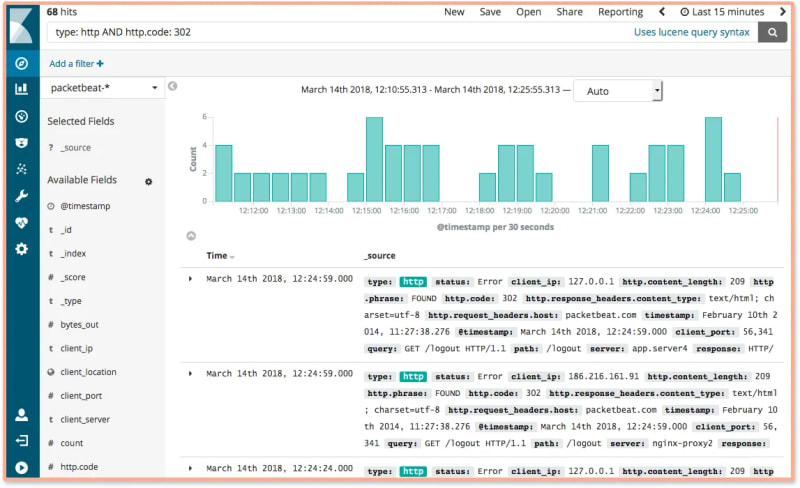Select the client_server field
Image resolution: width=800 pixels, height=488 pixels.
[85, 420]
